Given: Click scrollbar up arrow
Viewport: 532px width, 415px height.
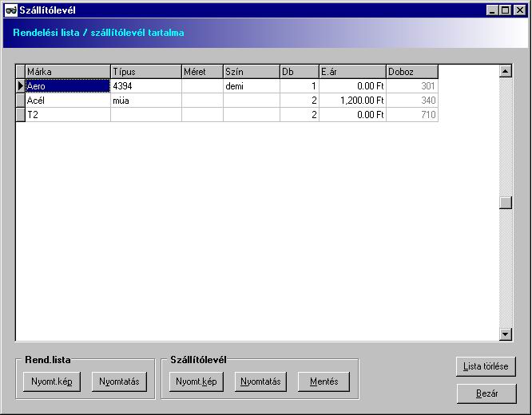Looking at the screenshot, I should tap(506, 71).
